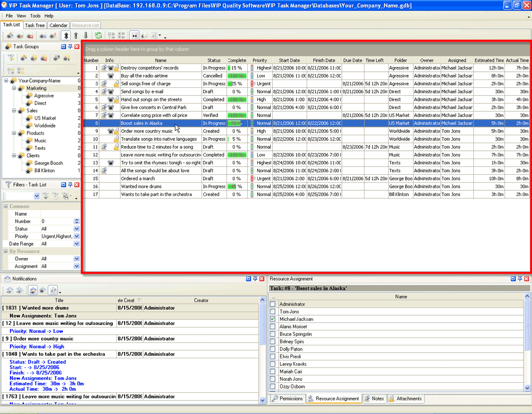Tick the Britney Spirs assignment checkbox

(273, 342)
